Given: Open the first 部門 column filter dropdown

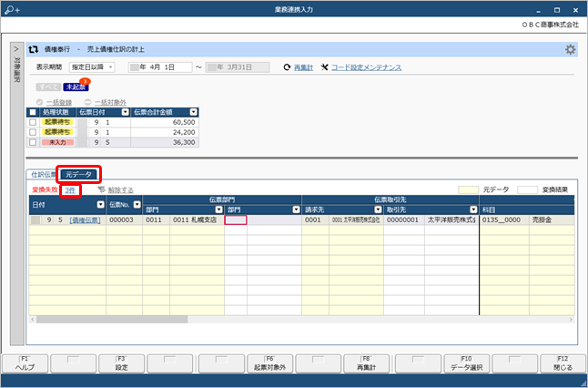Looking at the screenshot, I should point(219,209).
